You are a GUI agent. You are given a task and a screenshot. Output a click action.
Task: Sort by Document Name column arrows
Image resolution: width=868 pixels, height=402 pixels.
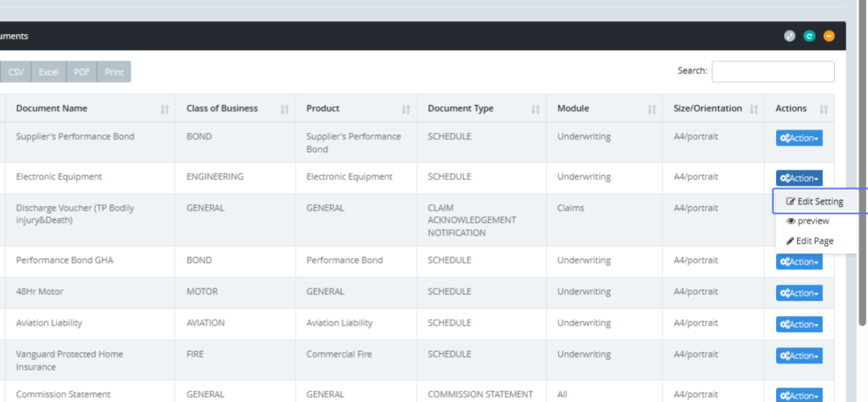(x=165, y=109)
